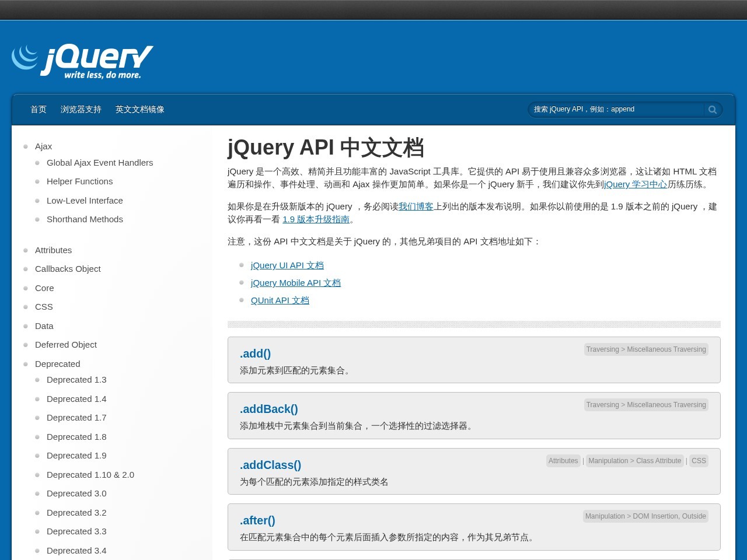This screenshot has width=747, height=560.
Task: Open Deprecated 3.0 subcategory
Action: click(x=76, y=494)
